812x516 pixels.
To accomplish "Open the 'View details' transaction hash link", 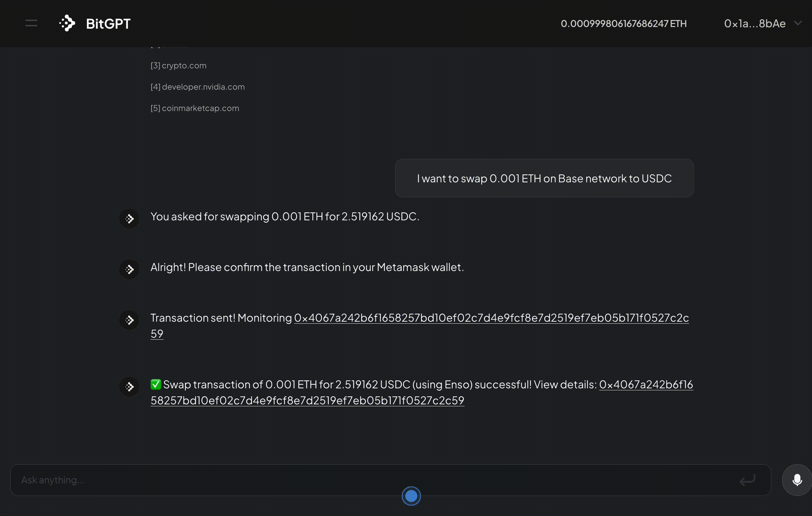I will [307, 401].
